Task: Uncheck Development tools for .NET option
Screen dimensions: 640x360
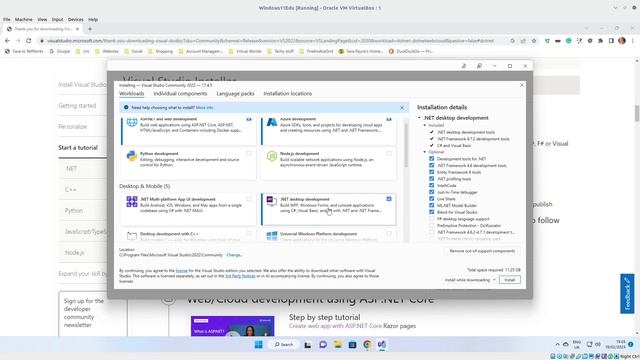Action: pyautogui.click(x=431, y=159)
